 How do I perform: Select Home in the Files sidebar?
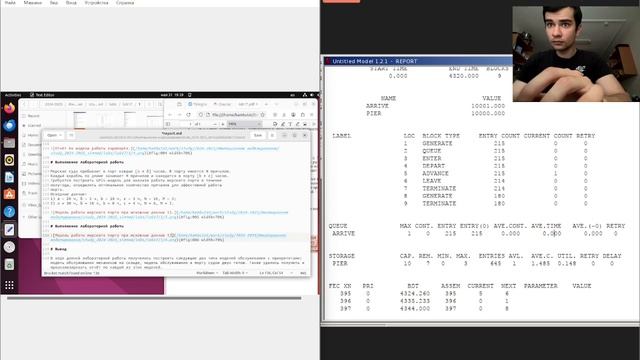point(33,135)
